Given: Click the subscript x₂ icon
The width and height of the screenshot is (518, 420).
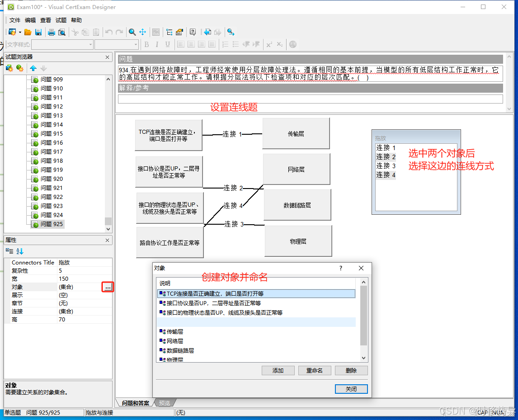Looking at the screenshot, I should point(280,44).
